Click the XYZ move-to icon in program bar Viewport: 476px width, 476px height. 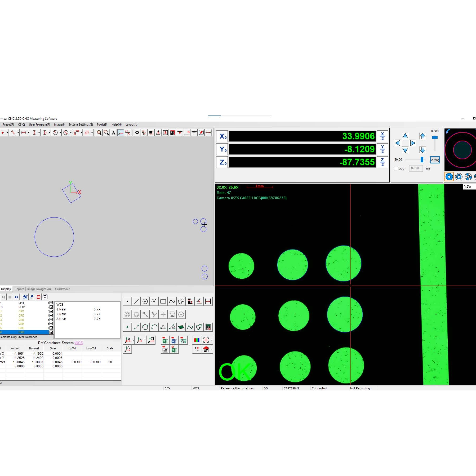32,297
